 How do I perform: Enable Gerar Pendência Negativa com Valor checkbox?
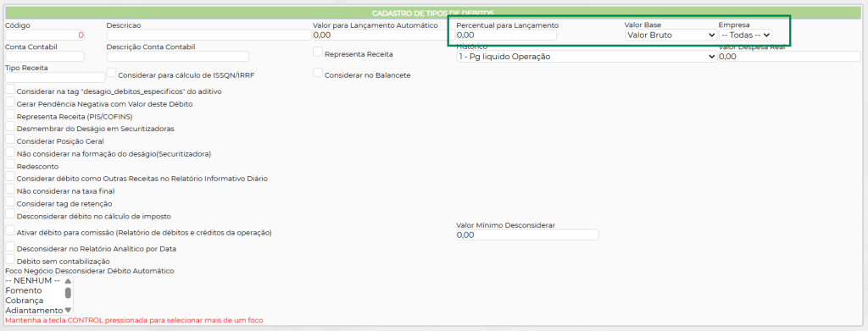click(10, 102)
